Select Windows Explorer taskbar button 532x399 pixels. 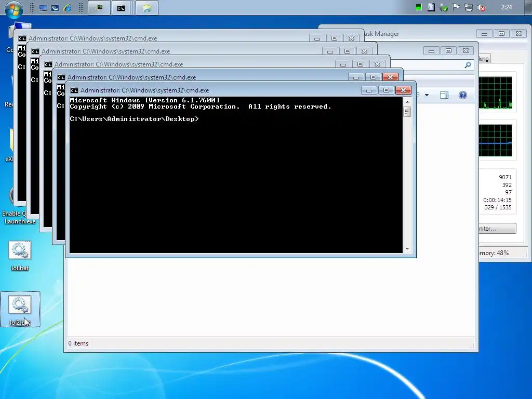[x=147, y=8]
